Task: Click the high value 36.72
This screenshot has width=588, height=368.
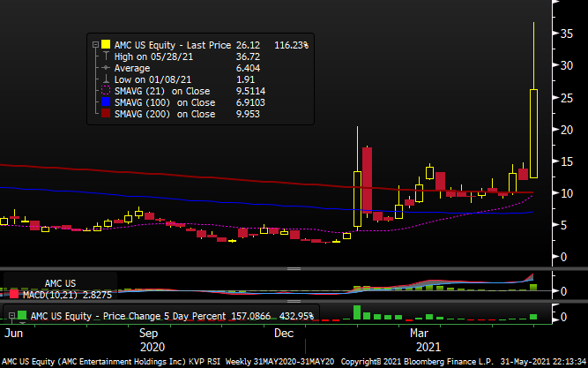Action: pos(248,56)
